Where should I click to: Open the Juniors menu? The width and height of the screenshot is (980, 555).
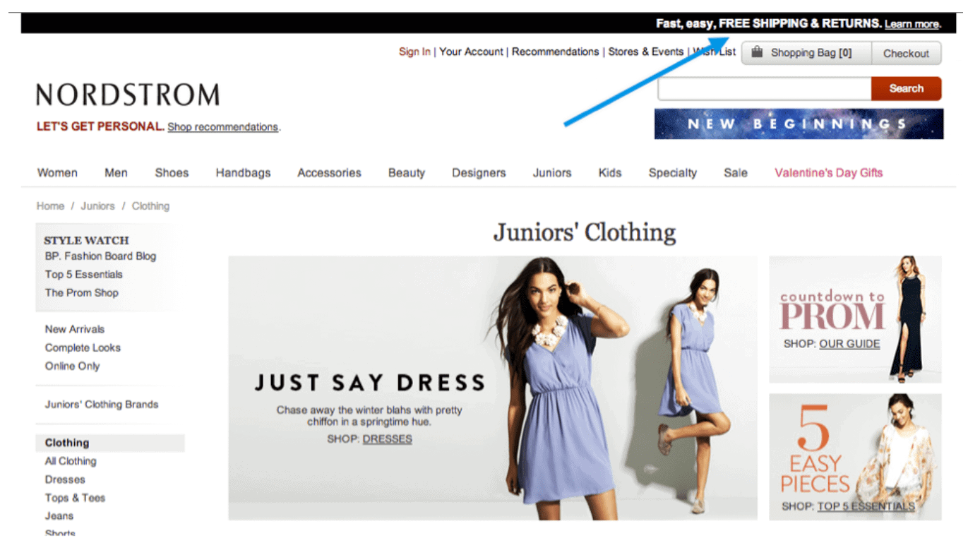[552, 172]
